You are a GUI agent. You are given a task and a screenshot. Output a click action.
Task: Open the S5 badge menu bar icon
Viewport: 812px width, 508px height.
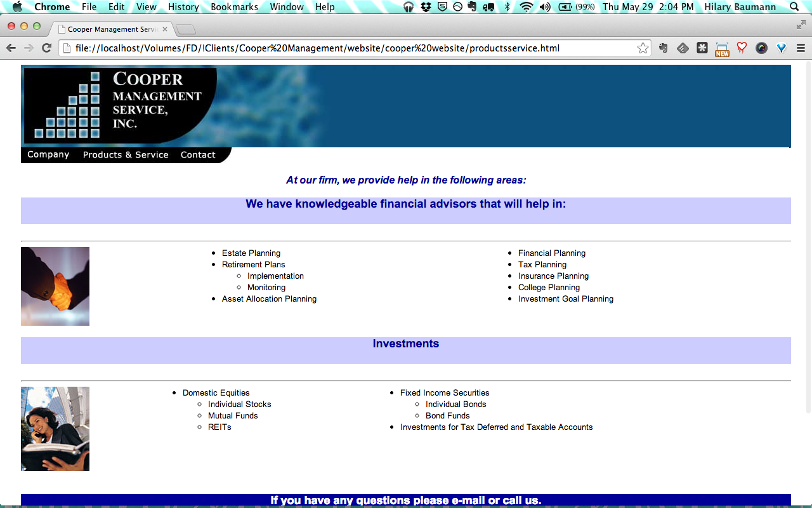pyautogui.click(x=442, y=7)
